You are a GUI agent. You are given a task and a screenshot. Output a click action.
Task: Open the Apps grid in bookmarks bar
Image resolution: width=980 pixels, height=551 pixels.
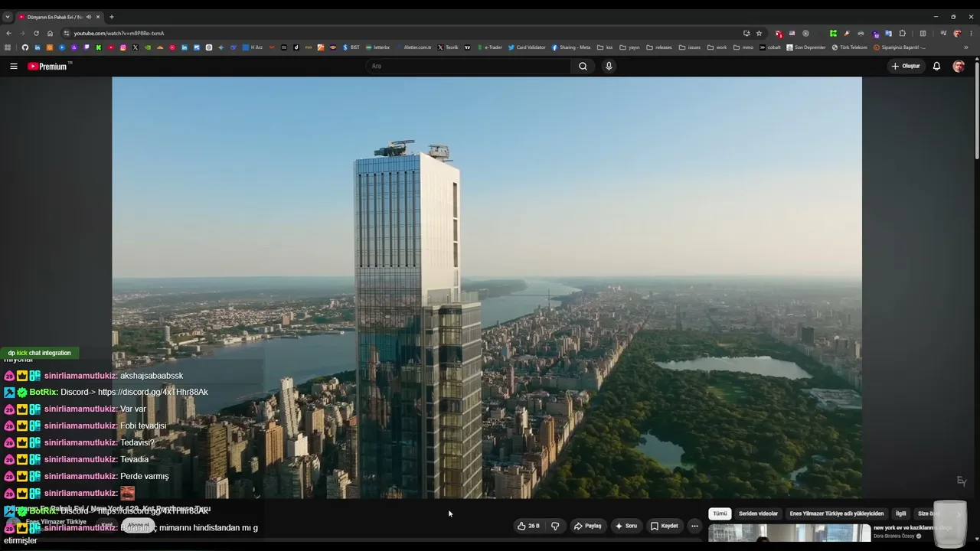(8, 47)
